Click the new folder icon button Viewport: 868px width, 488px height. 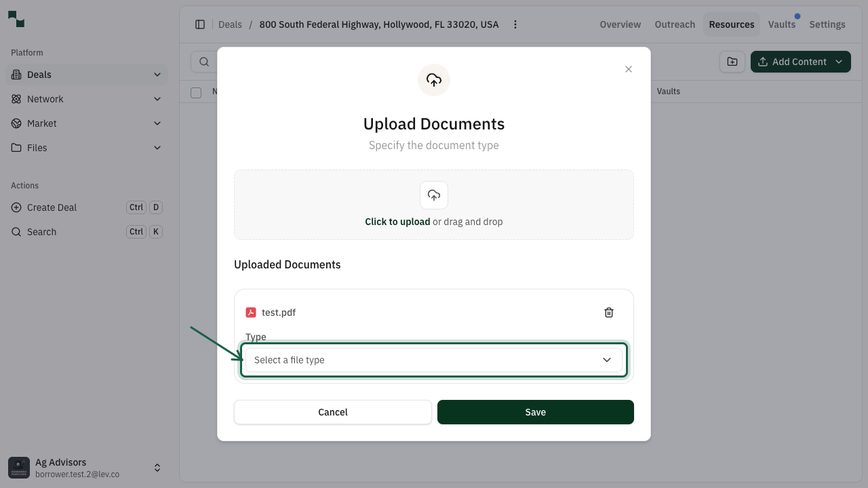click(x=732, y=62)
